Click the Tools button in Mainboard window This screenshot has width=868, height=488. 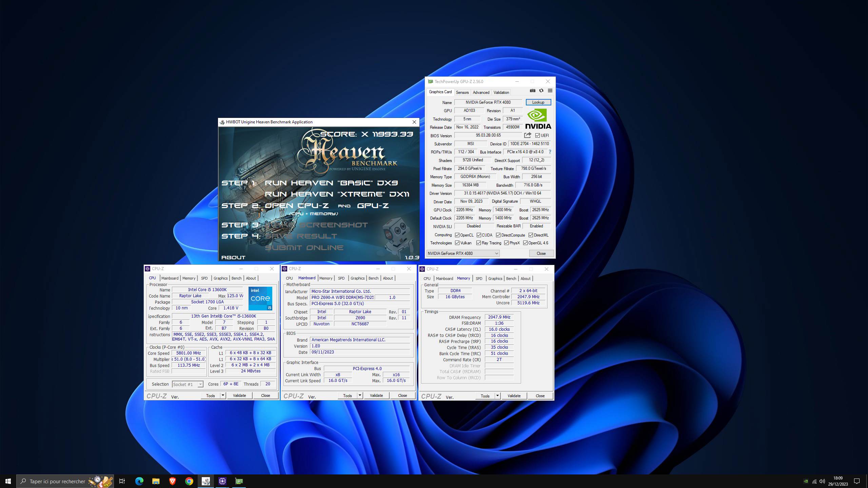(x=348, y=395)
